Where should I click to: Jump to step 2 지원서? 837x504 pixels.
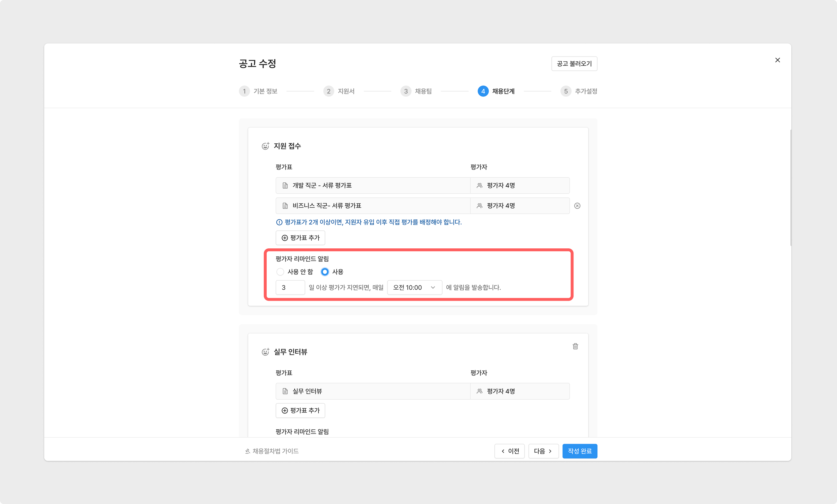pyautogui.click(x=339, y=91)
